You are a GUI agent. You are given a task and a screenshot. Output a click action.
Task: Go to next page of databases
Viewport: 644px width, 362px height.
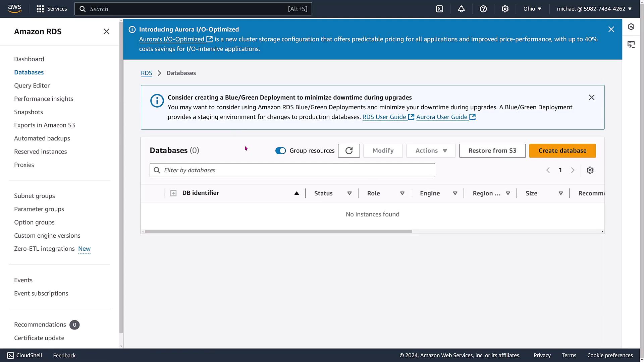(573, 170)
